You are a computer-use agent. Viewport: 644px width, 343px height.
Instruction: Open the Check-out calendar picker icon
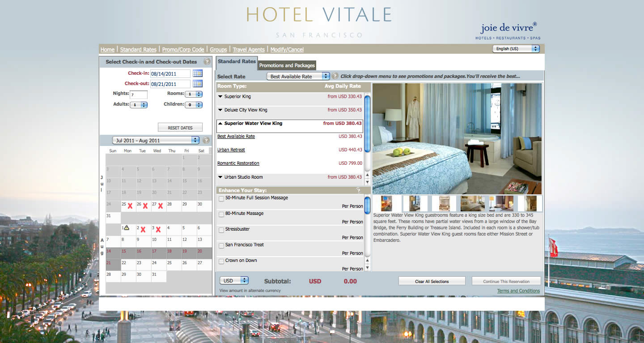point(198,84)
